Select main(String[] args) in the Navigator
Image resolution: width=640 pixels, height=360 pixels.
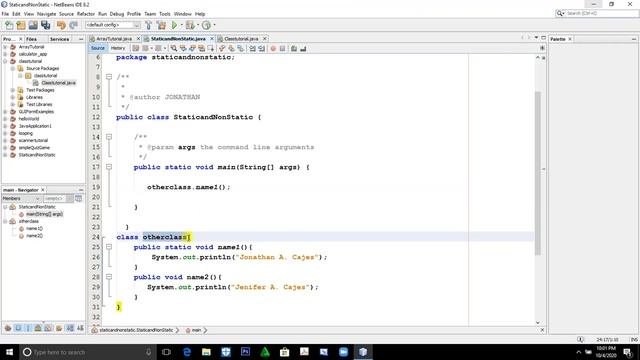click(44, 214)
